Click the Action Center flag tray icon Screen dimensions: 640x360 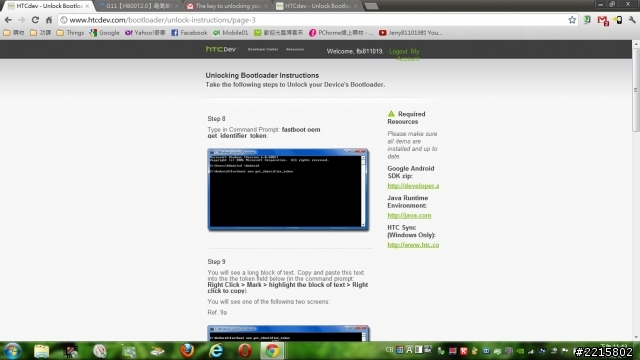pyautogui.click(x=565, y=351)
